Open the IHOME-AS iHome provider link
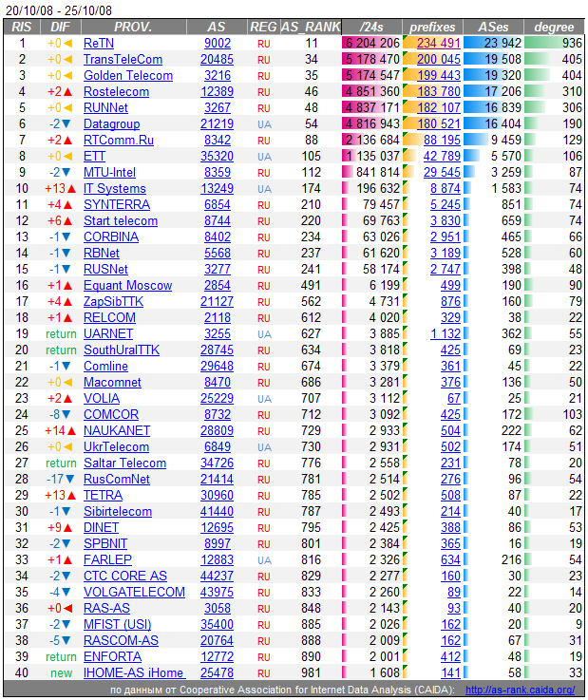588x700 pixels. (x=134, y=672)
